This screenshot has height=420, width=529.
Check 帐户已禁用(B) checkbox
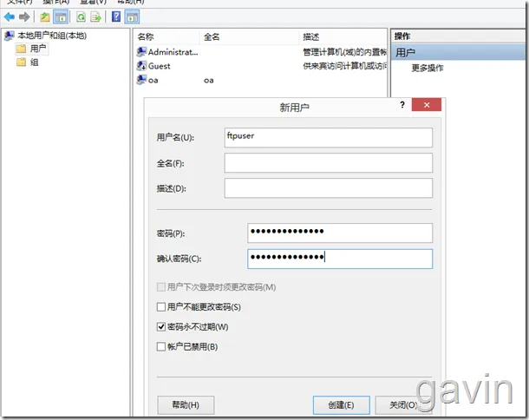(161, 347)
